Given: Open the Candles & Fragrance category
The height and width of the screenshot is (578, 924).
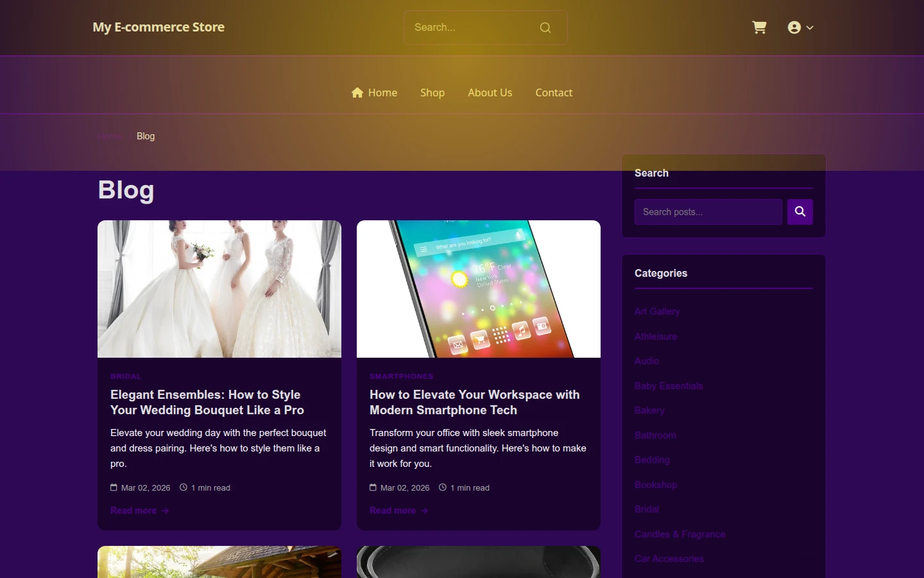Looking at the screenshot, I should 680,534.
